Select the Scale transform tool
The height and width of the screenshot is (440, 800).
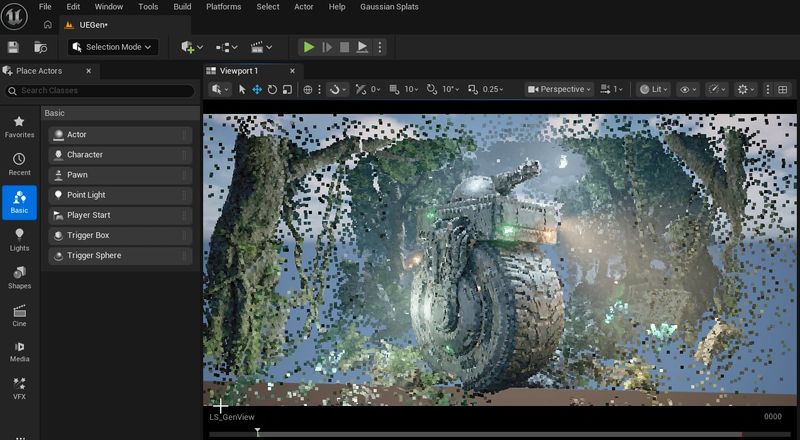tap(287, 89)
